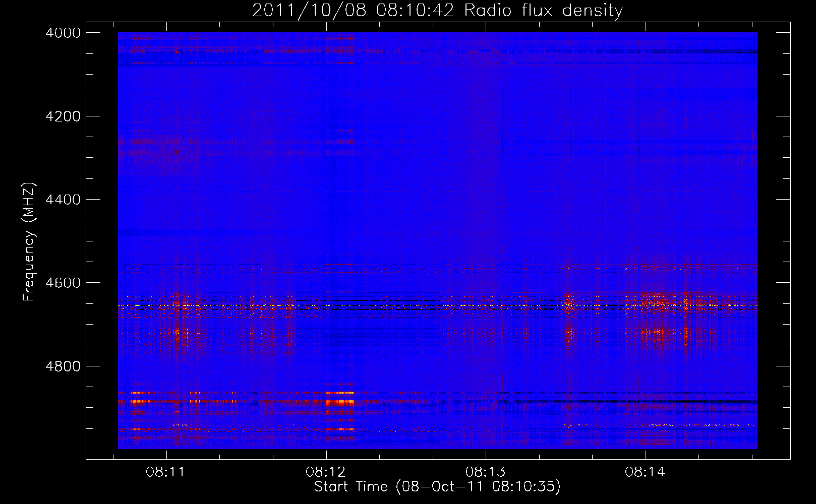Select the 08:14 time tick label
The width and height of the screenshot is (816, 504).
[x=645, y=472]
